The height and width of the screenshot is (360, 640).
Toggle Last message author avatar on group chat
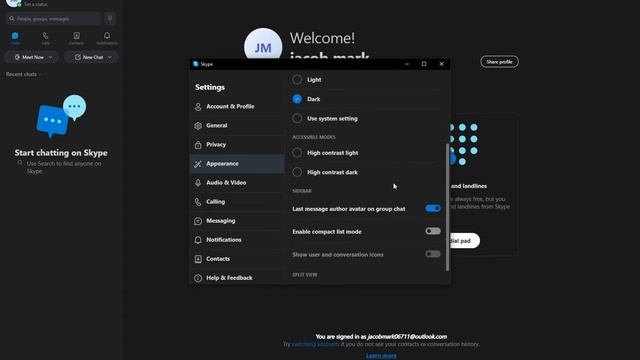tap(433, 209)
